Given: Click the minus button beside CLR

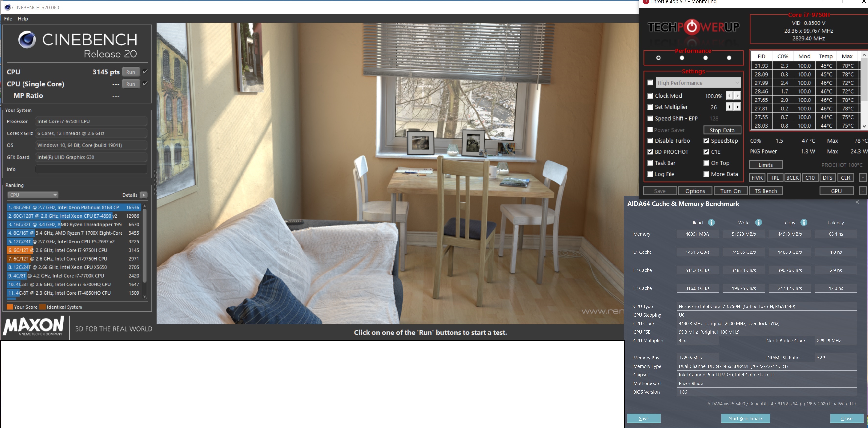Looking at the screenshot, I should (x=863, y=178).
